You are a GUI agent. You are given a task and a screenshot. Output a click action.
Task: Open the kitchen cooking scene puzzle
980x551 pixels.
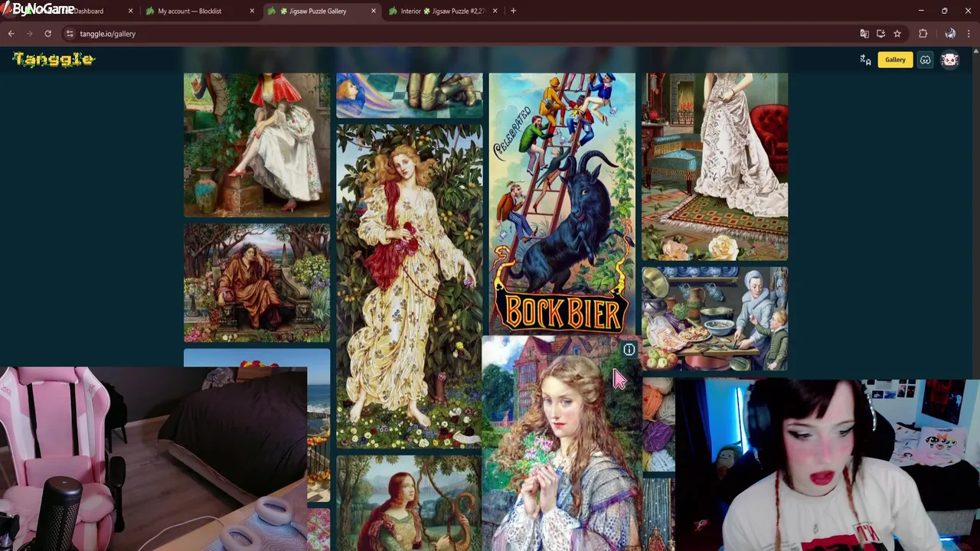tap(714, 318)
